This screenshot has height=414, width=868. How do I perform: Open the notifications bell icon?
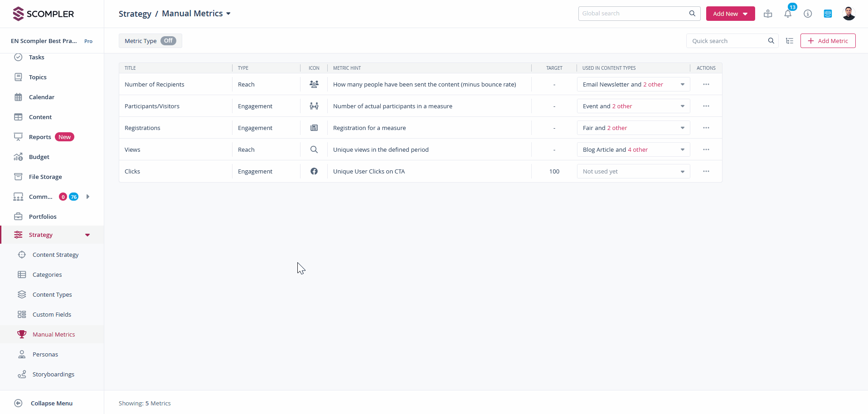tap(788, 14)
